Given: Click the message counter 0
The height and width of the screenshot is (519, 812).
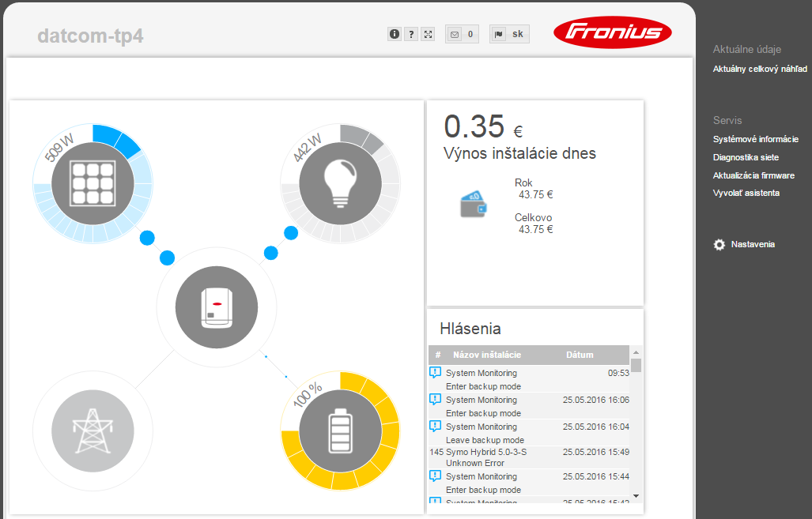Looking at the screenshot, I should pyautogui.click(x=470, y=34).
